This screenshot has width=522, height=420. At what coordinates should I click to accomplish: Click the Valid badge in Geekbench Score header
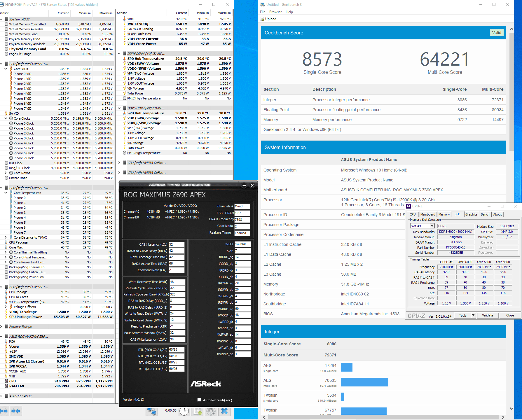tap(496, 33)
